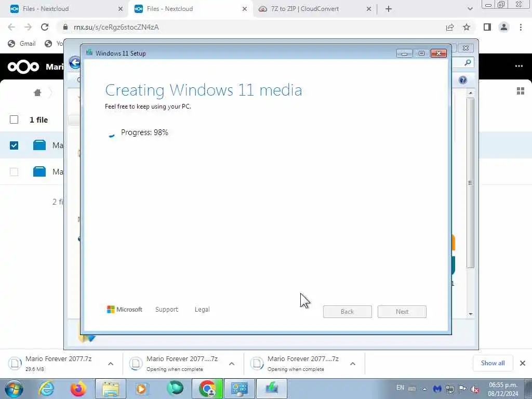Click the Next button in Setup

point(402,312)
